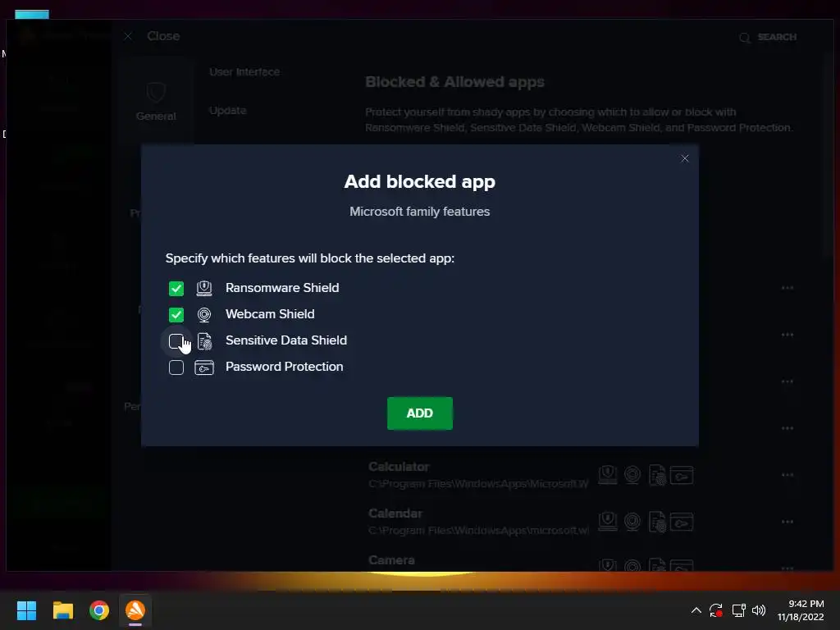
Task: Toggle Calculator's Ransomware Shield icon
Action: 608,475
